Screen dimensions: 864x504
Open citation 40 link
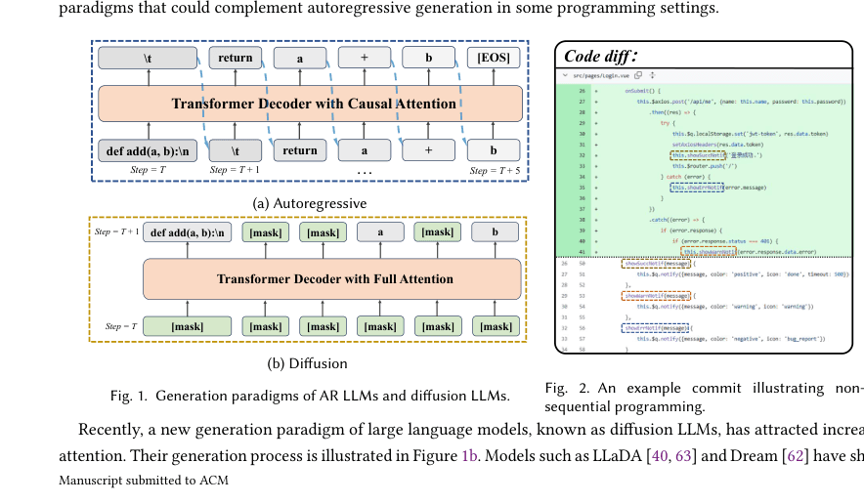point(659,456)
